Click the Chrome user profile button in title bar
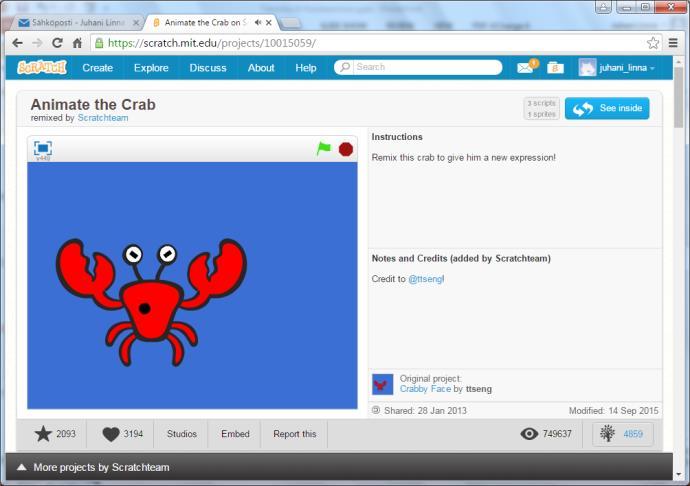This screenshot has height=486, width=690. [x=603, y=7]
